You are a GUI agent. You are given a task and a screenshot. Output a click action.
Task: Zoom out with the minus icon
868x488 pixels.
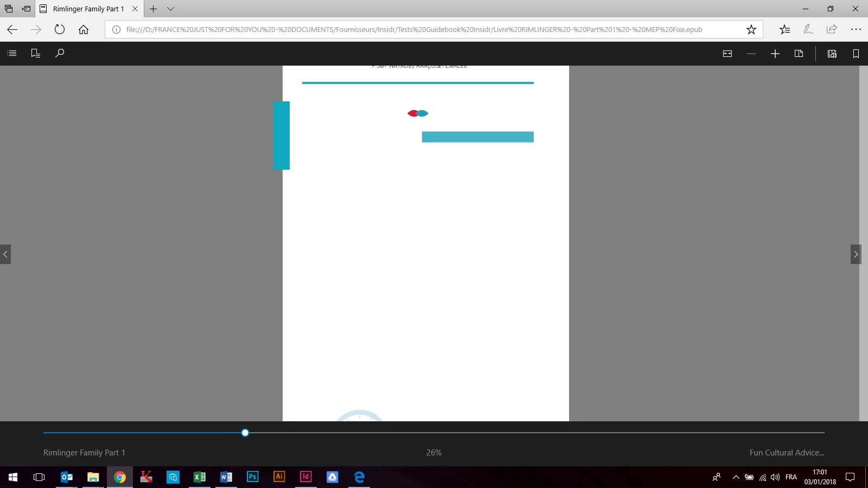point(751,54)
